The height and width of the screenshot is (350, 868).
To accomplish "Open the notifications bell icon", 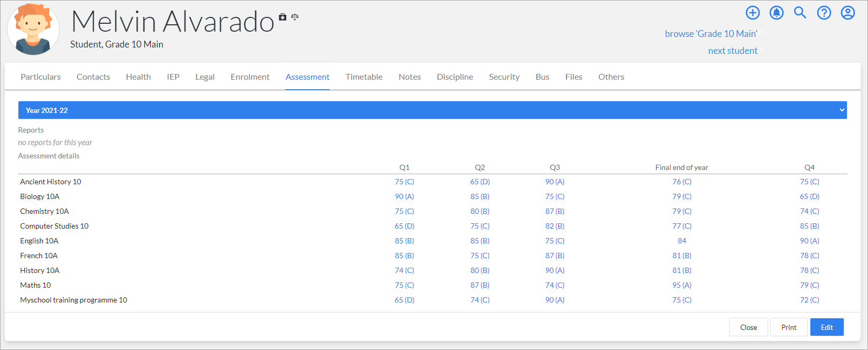I will click(x=777, y=13).
